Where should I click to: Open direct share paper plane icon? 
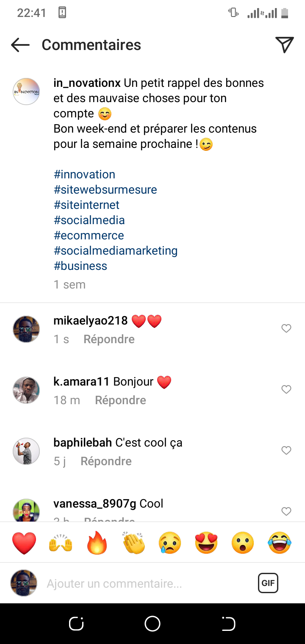tap(284, 44)
